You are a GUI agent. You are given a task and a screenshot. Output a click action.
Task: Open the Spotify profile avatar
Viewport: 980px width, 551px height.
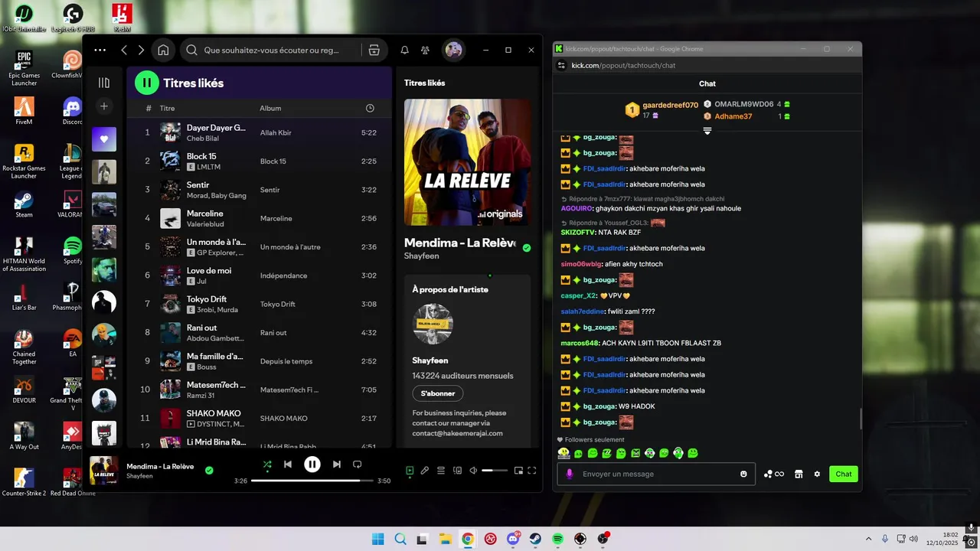point(453,50)
